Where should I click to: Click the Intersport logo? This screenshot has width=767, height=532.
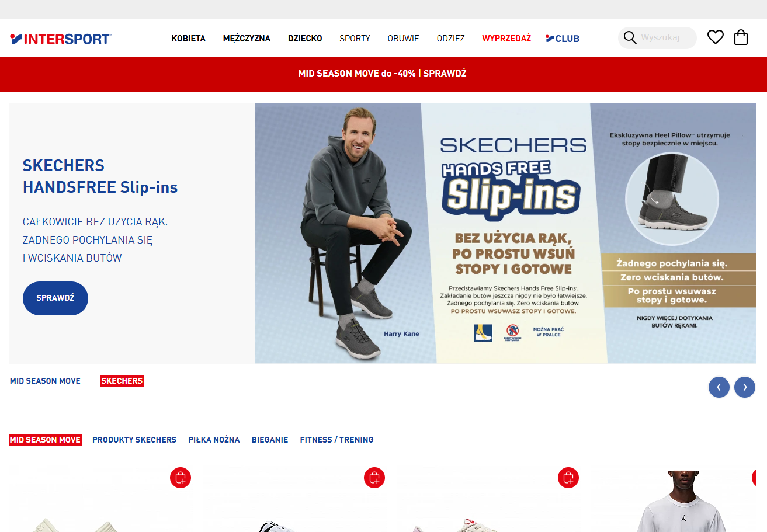pos(61,39)
